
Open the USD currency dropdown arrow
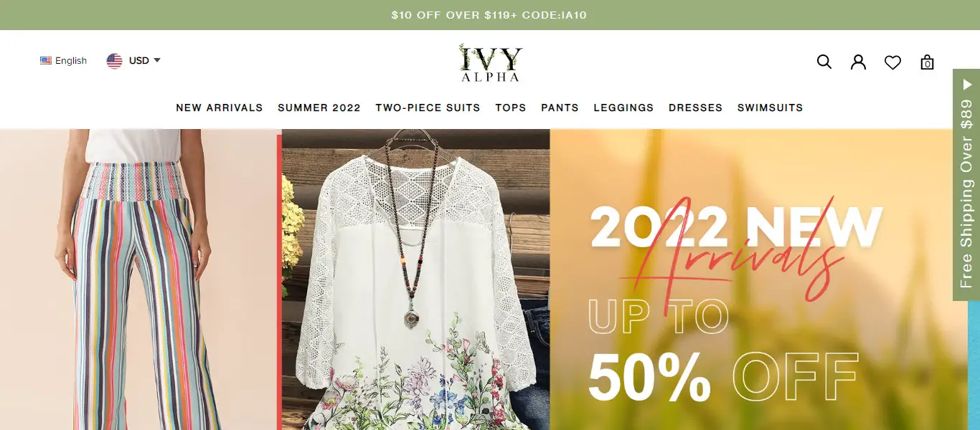(x=157, y=60)
